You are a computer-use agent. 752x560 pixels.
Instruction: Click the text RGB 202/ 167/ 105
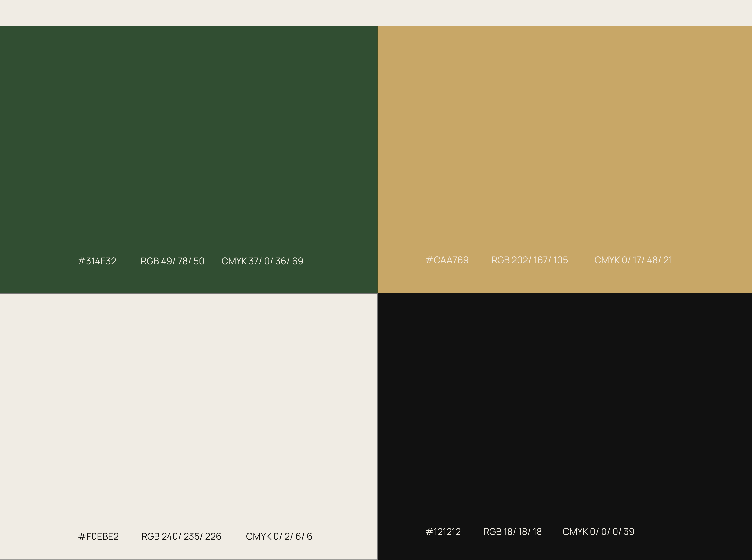(x=530, y=260)
